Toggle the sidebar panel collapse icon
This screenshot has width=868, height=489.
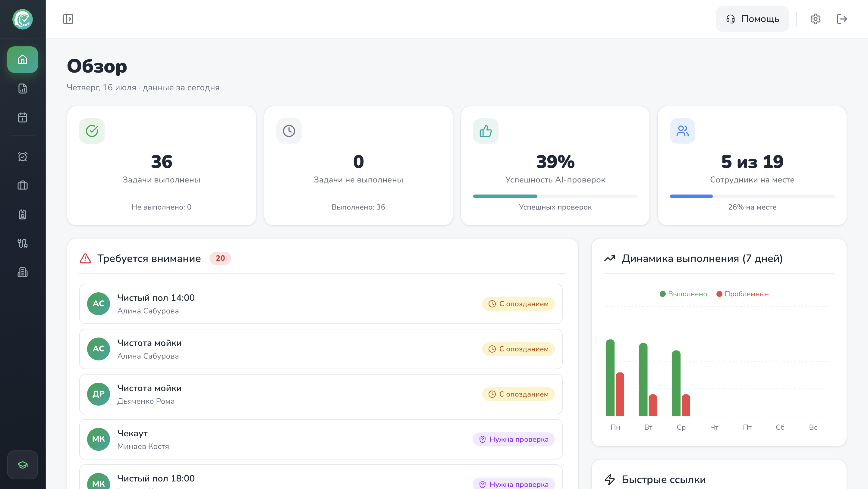coord(68,19)
